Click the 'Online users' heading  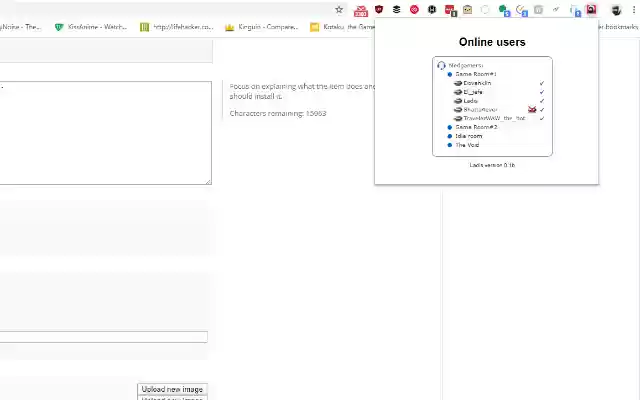point(492,42)
